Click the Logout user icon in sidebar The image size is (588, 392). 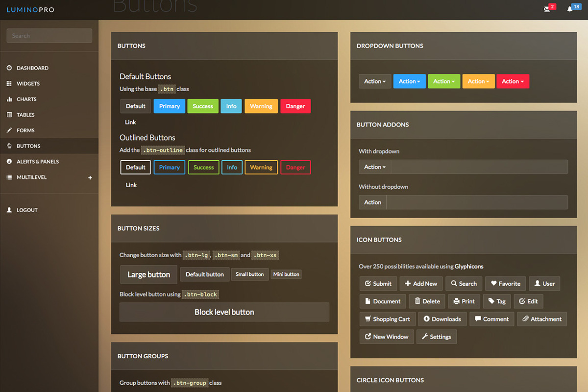point(9,210)
